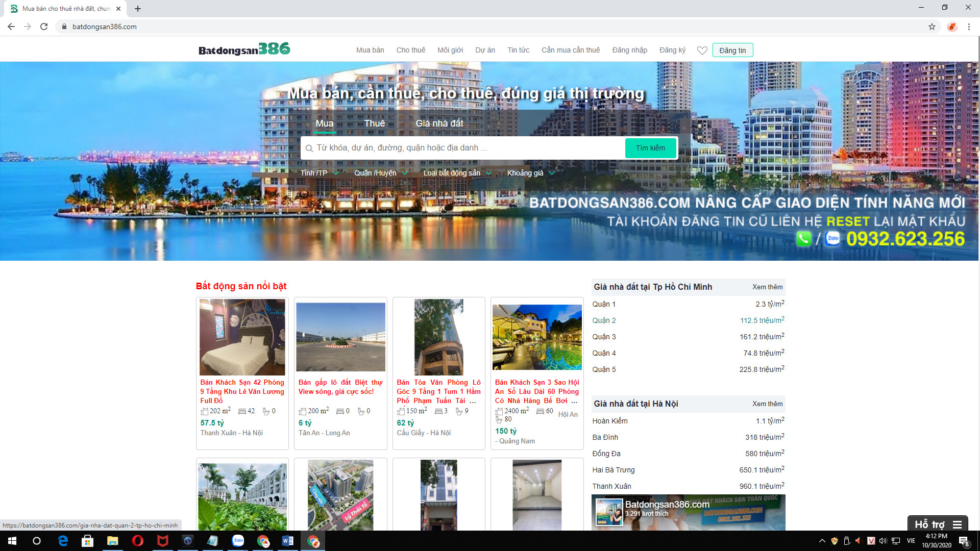Launch Opera browser from taskbar

tap(138, 541)
